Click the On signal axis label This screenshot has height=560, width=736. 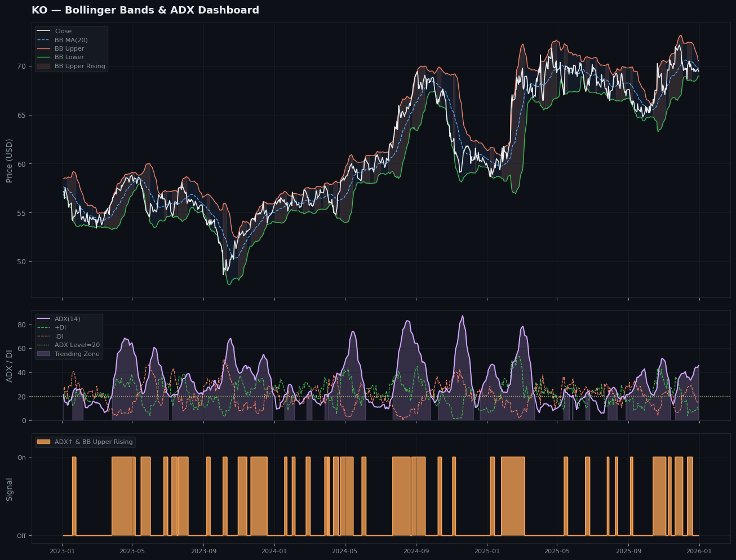tap(21, 457)
